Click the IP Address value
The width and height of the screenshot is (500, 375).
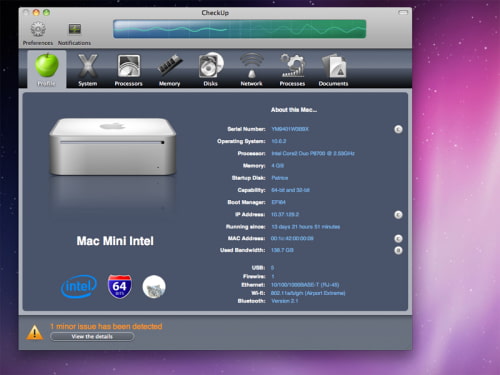pyautogui.click(x=285, y=215)
